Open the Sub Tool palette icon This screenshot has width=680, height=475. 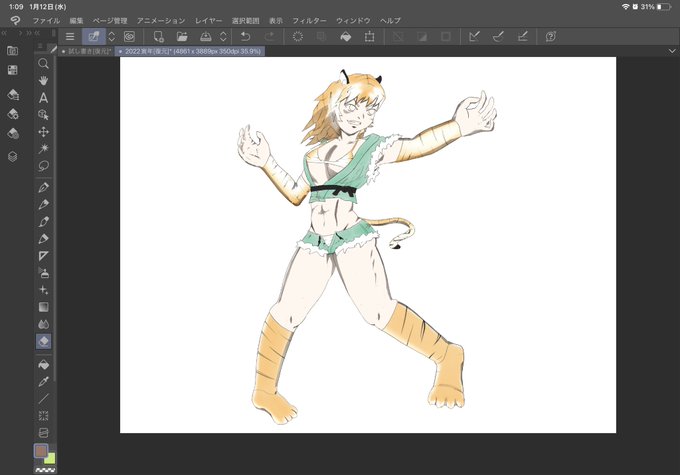click(x=13, y=94)
